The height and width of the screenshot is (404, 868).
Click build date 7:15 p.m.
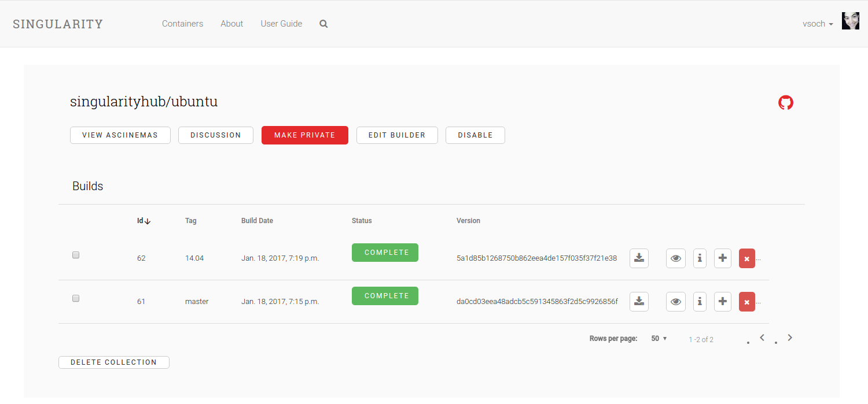coord(280,302)
